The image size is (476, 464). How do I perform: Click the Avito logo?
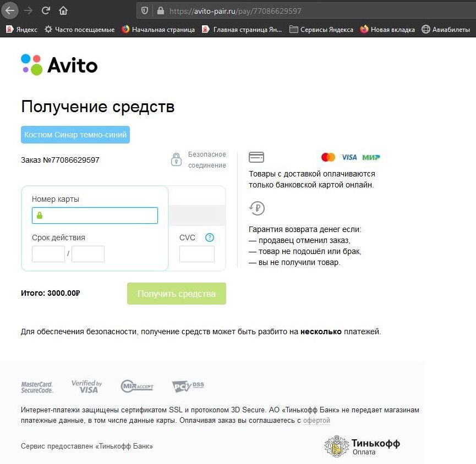point(59,65)
